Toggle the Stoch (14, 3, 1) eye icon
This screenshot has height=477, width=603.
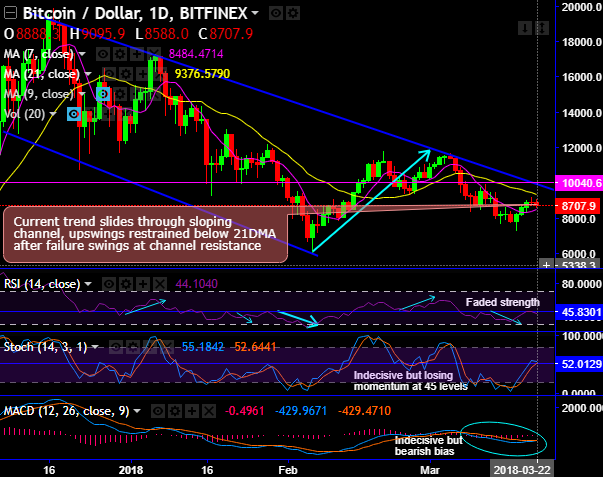click(x=115, y=347)
